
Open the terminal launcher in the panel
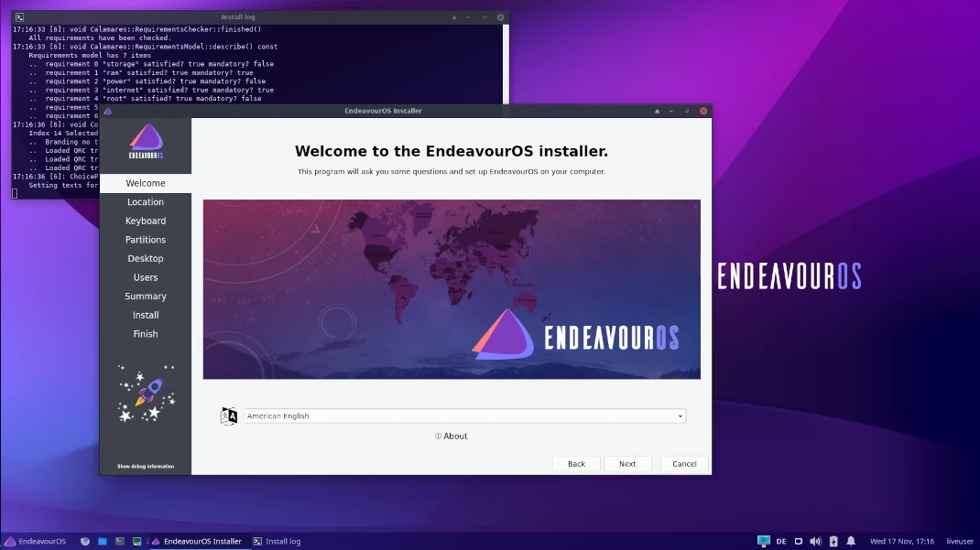pyautogui.click(x=120, y=541)
